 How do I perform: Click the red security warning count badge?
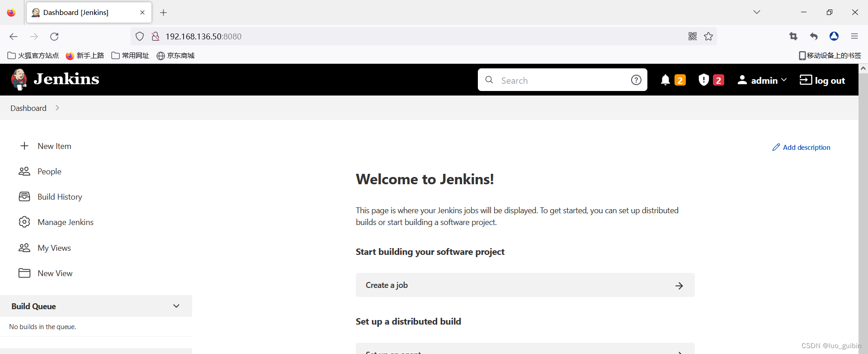(718, 80)
